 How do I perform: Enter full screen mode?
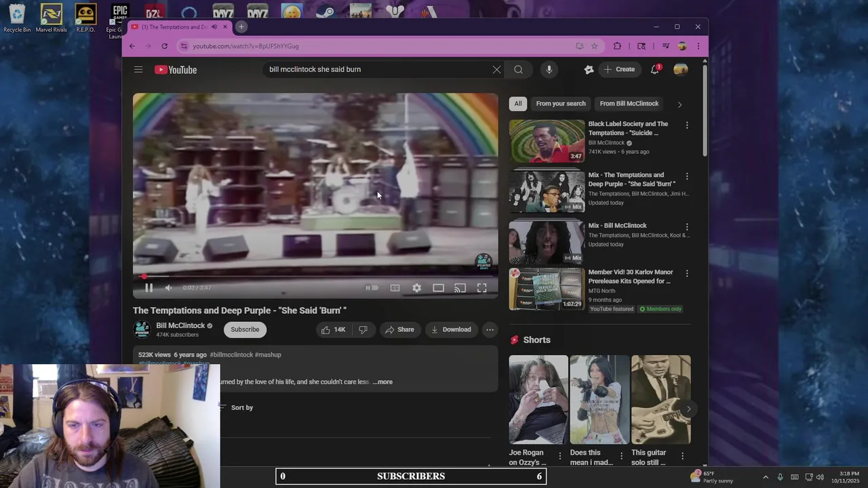pos(481,287)
